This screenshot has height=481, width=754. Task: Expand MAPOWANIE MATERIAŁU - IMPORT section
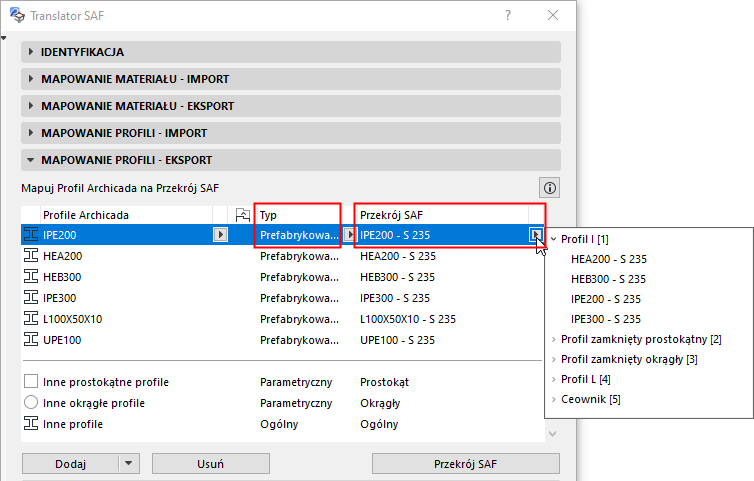click(x=31, y=78)
